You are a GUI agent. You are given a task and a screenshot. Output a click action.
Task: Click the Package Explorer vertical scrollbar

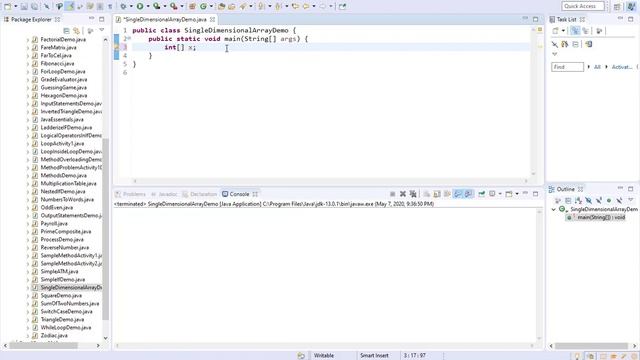(x=106, y=229)
